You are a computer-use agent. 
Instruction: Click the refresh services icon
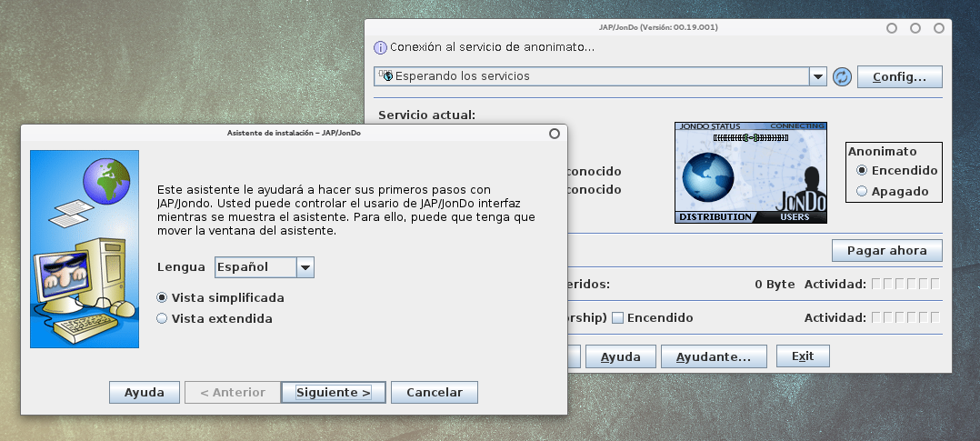842,77
